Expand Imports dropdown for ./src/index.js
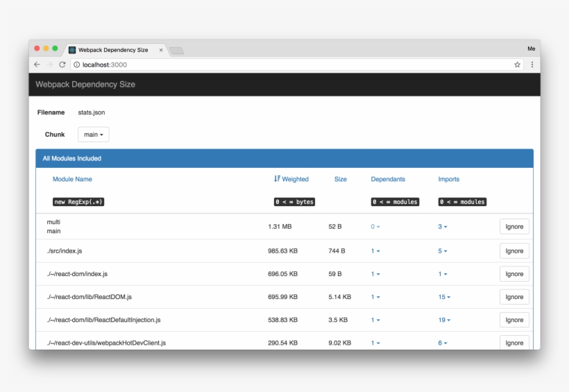Viewport: 569px width, 392px height. coord(443,251)
